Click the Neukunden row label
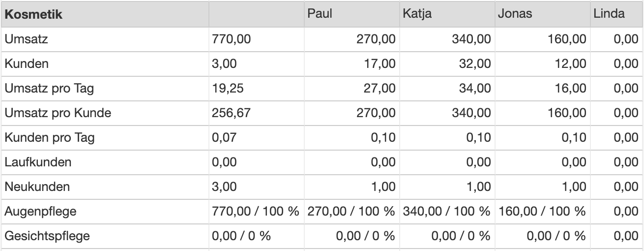 tap(37, 187)
